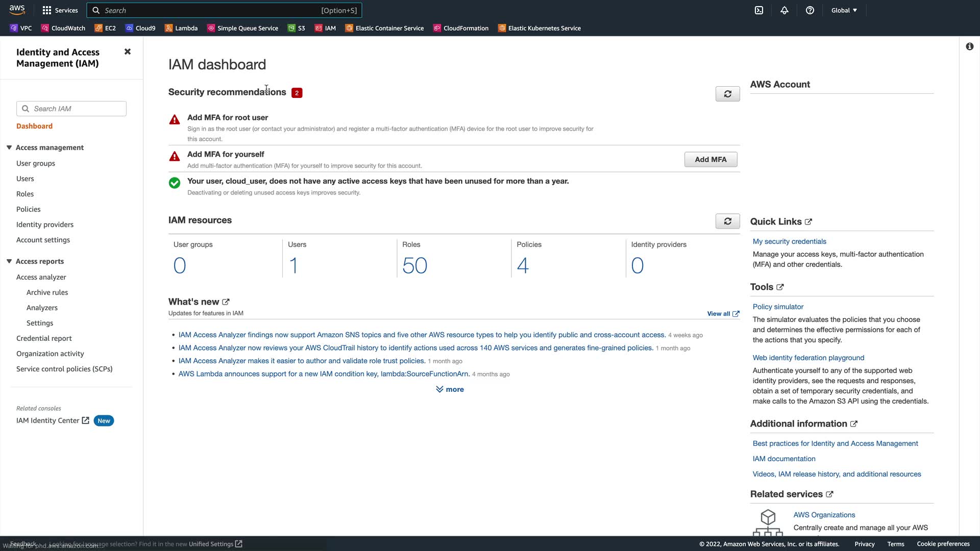Image resolution: width=980 pixels, height=551 pixels.
Task: Open the Services grid menu
Action: (x=60, y=10)
